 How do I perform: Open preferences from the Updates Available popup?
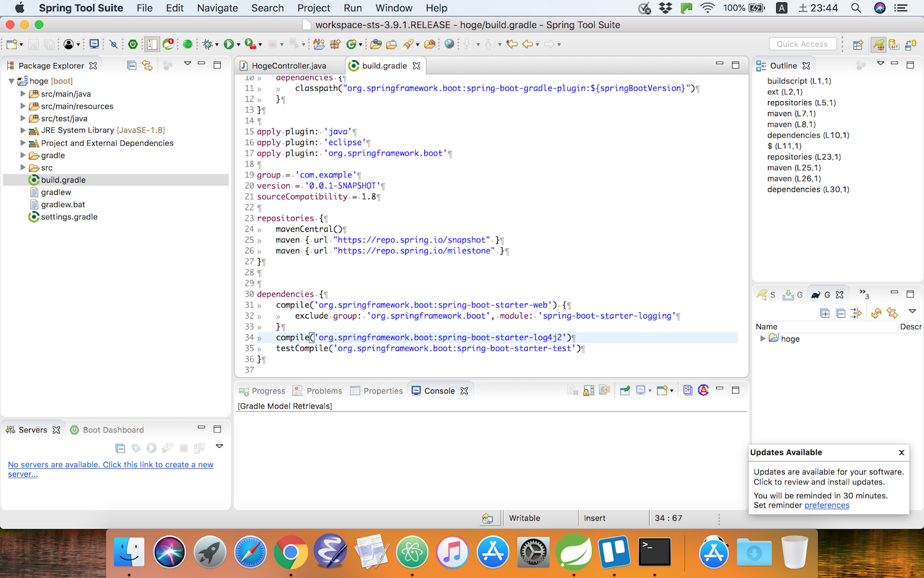[826, 505]
